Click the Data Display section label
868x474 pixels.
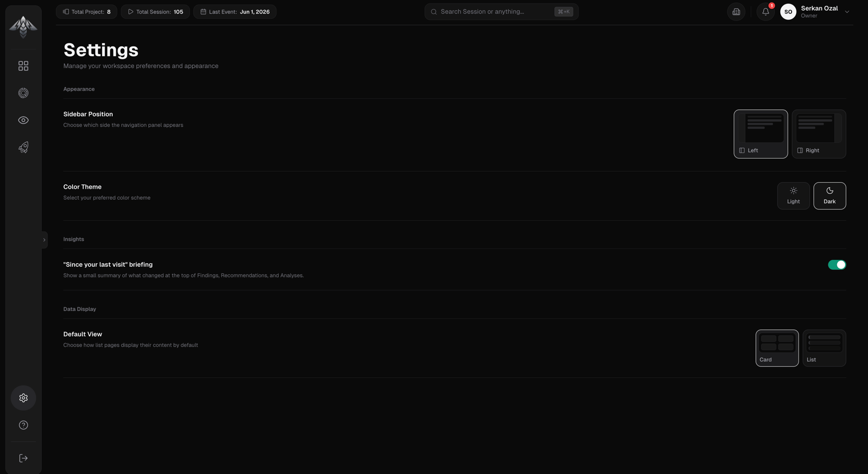point(80,309)
